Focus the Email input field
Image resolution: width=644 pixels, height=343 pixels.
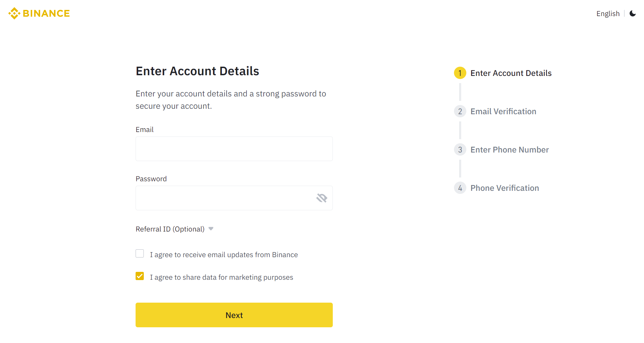[234, 149]
